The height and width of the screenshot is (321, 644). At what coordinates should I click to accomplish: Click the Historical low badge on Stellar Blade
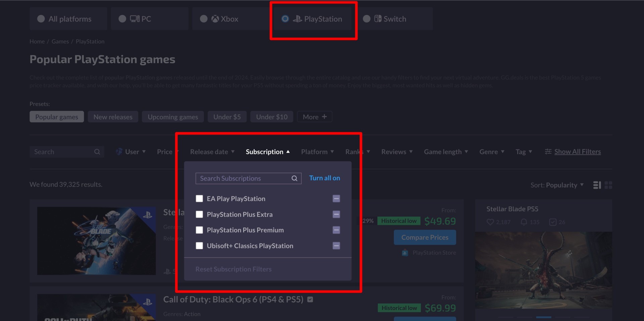pos(399,221)
